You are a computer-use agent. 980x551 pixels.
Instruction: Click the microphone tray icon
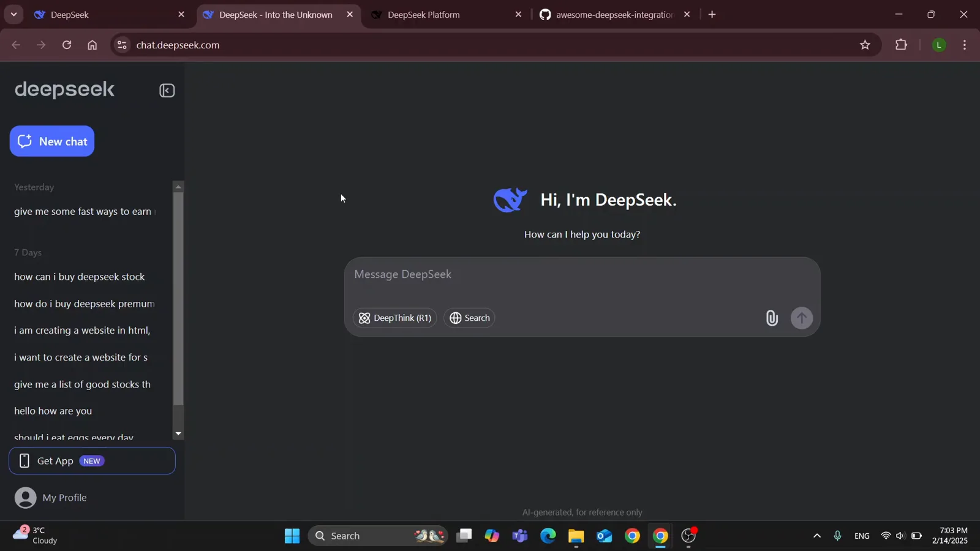[837, 536]
